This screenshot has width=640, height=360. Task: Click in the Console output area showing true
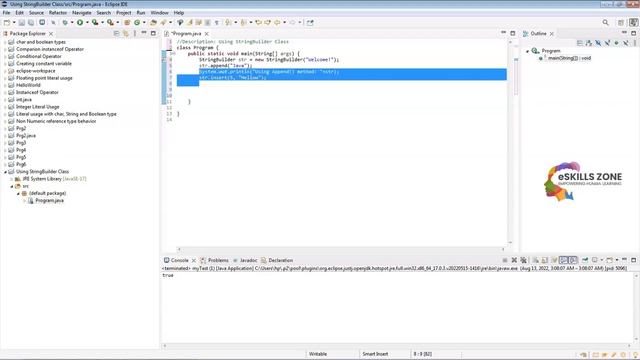click(168, 276)
